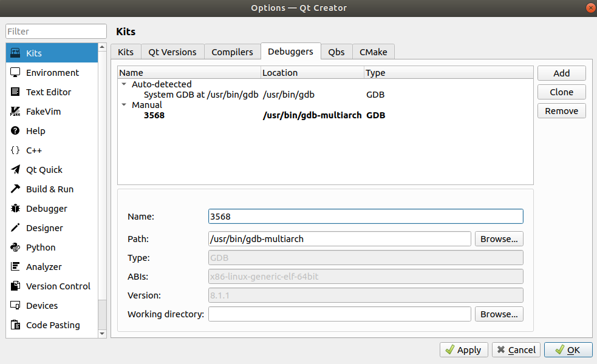Collapse the Manual debugger group
The height and width of the screenshot is (364, 597).
[x=125, y=105]
